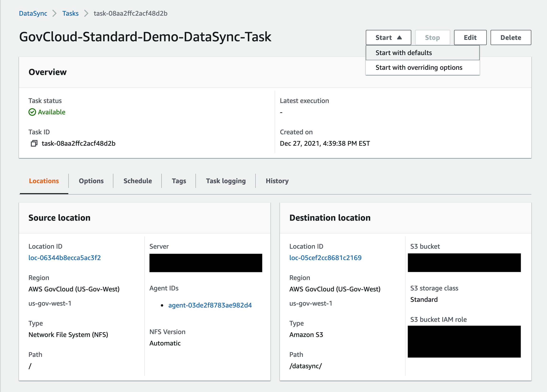
Task: Click the Edit button
Action: point(470,38)
